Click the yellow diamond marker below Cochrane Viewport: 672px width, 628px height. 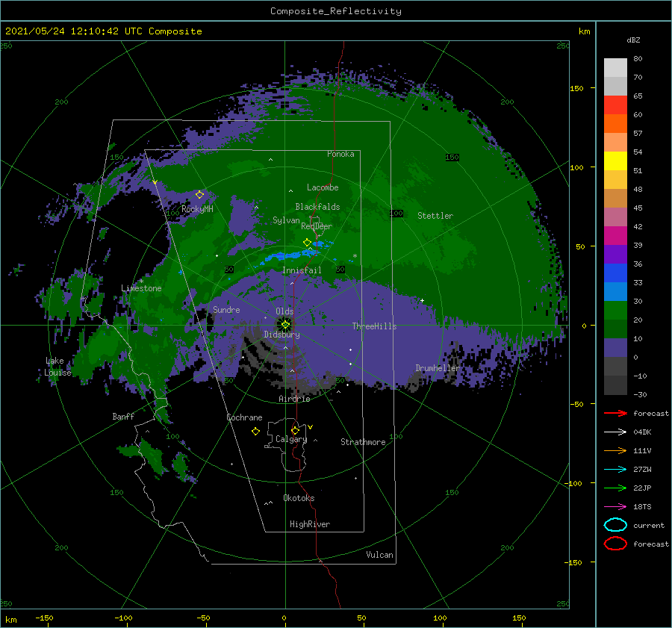pos(255,432)
